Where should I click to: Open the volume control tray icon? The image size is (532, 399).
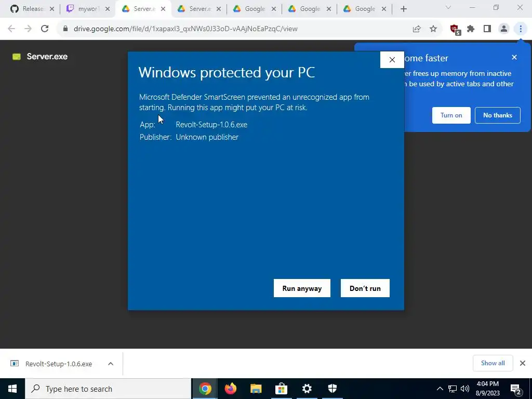465,389
